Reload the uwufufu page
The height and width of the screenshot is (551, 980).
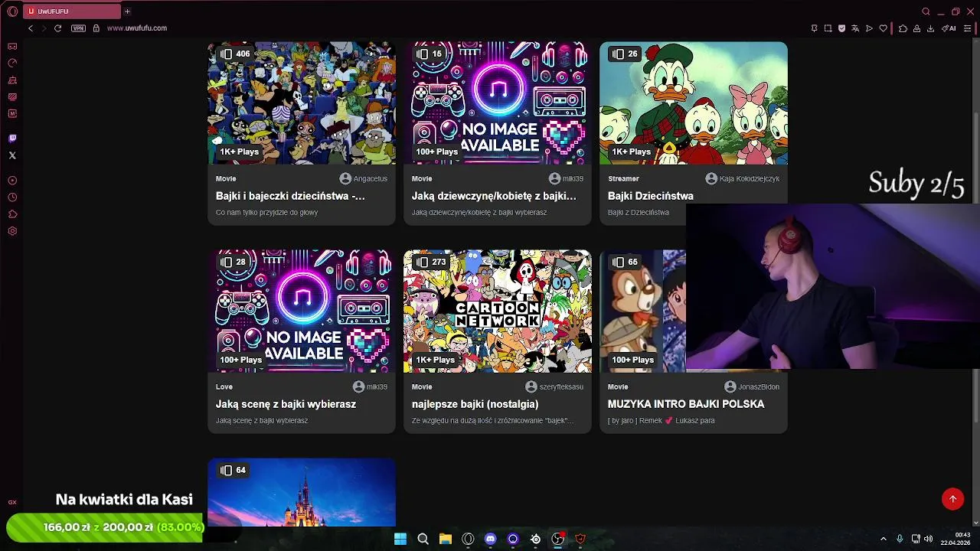[57, 28]
